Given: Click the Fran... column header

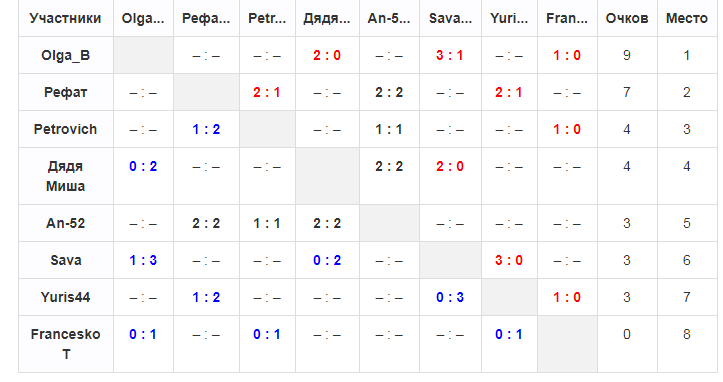Looking at the screenshot, I should [x=567, y=18].
